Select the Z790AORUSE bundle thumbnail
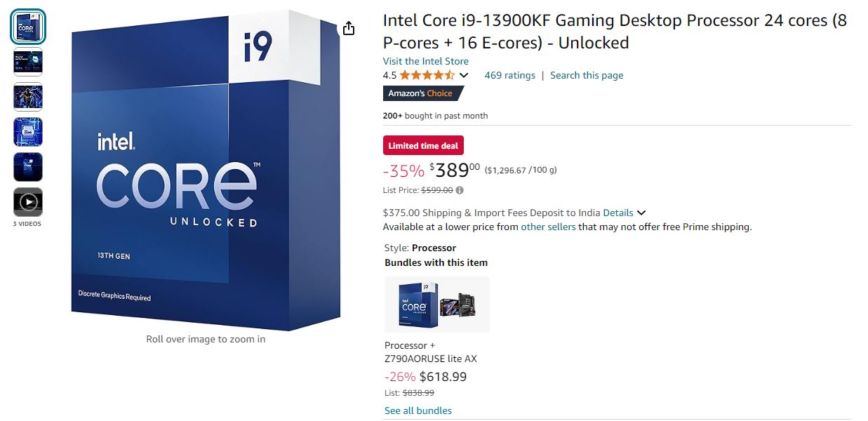The image size is (868, 421). [x=436, y=304]
